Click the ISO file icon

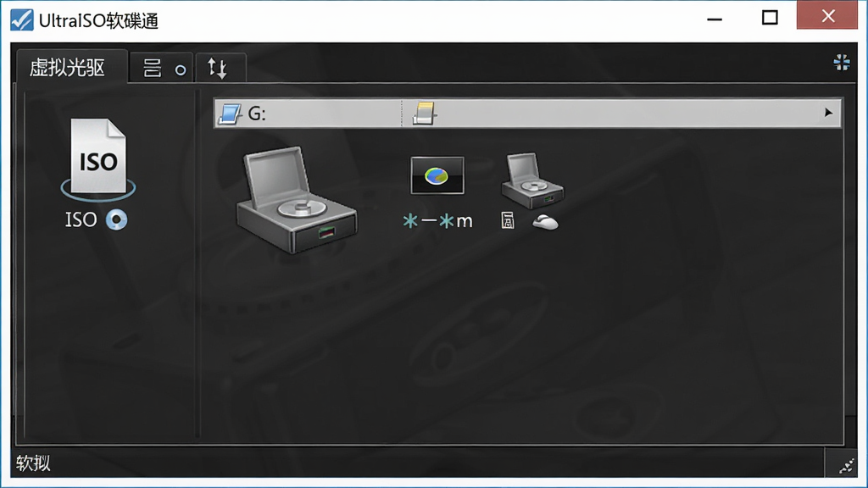point(98,158)
